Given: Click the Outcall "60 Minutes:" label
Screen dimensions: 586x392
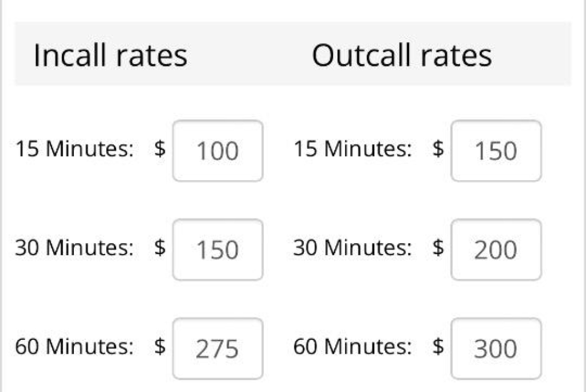Looking at the screenshot, I should (353, 346).
